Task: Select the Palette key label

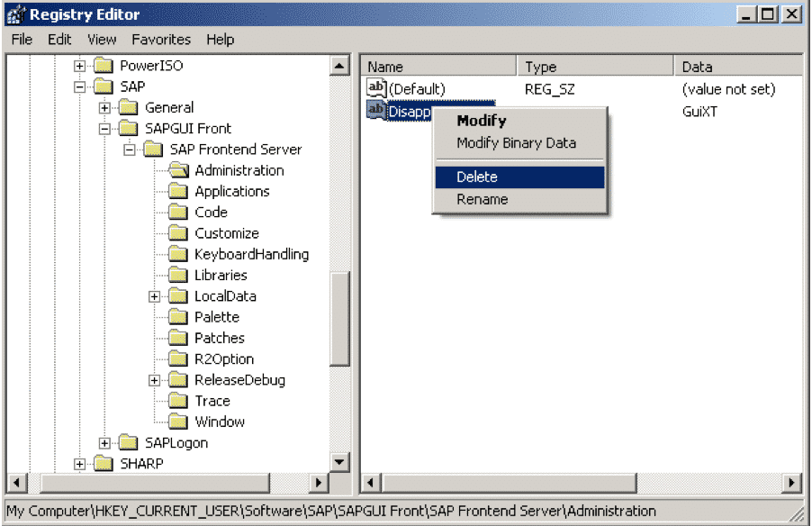Action: (x=217, y=317)
